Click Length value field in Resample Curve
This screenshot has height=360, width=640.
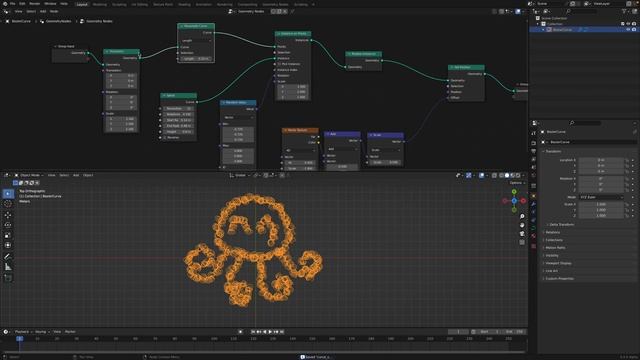[x=196, y=59]
